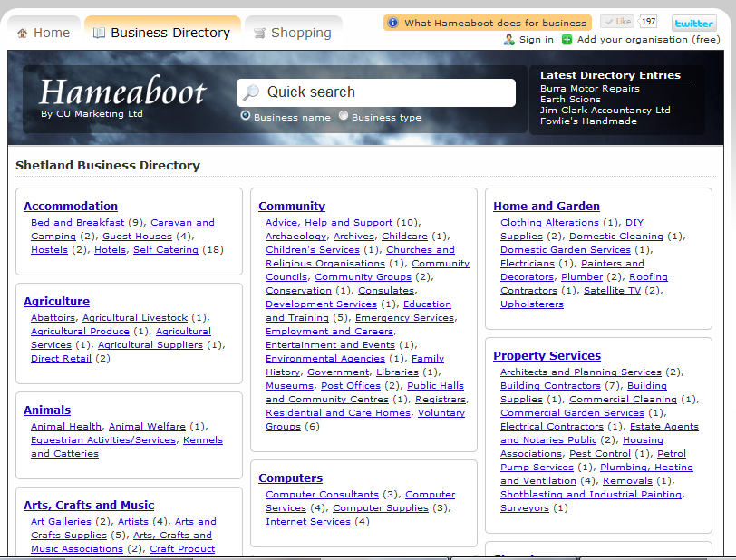Viewport: 736px width, 560px height.
Task: Open What Hameaboot does for business
Action: coord(488,23)
